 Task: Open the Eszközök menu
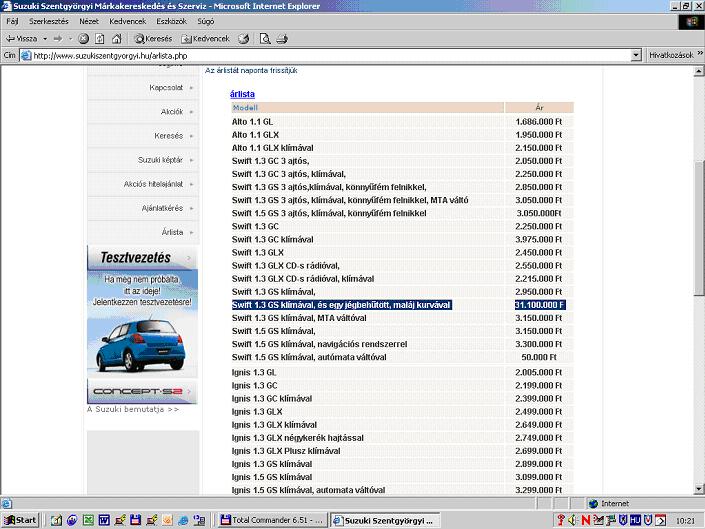click(x=170, y=21)
